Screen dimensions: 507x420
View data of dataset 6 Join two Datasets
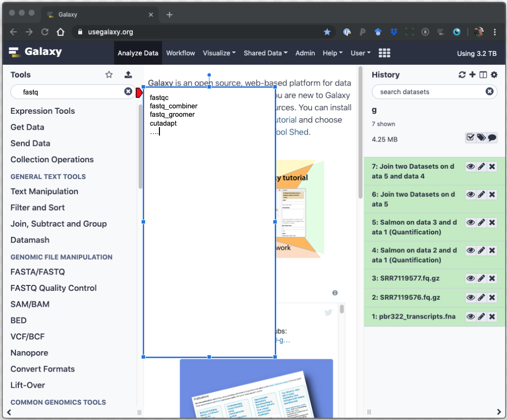471,194
